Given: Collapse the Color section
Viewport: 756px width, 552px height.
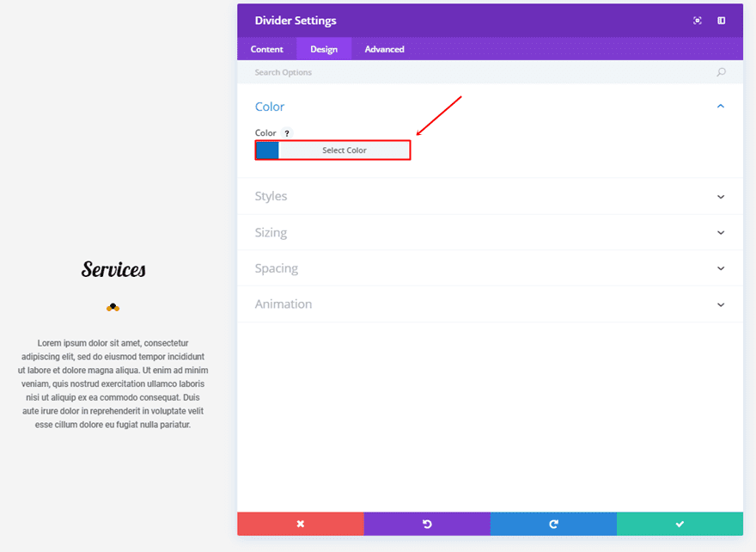Looking at the screenshot, I should (721, 107).
